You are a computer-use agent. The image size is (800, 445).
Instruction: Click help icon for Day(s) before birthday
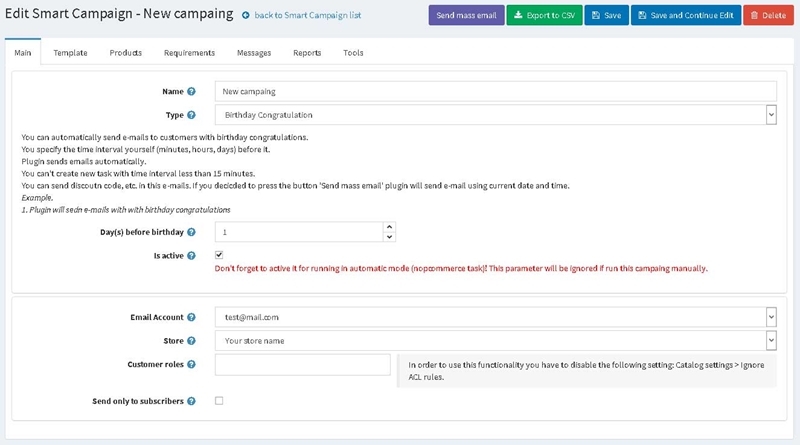pos(191,232)
